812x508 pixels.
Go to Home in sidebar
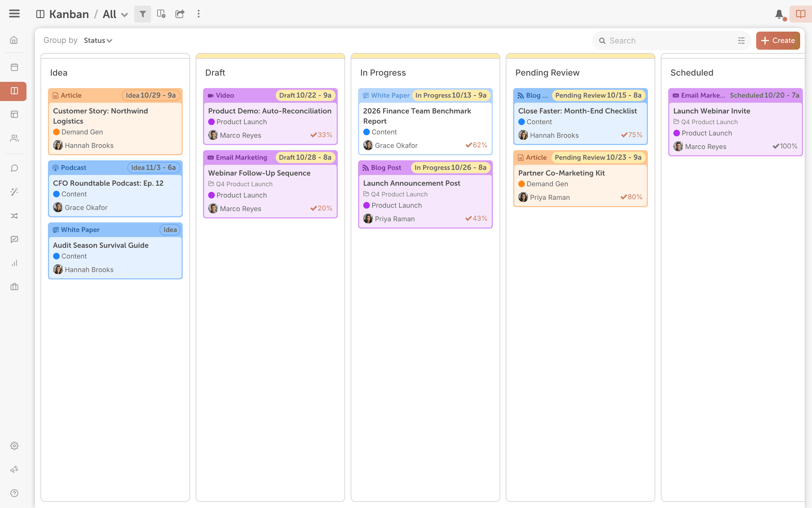[x=14, y=40]
